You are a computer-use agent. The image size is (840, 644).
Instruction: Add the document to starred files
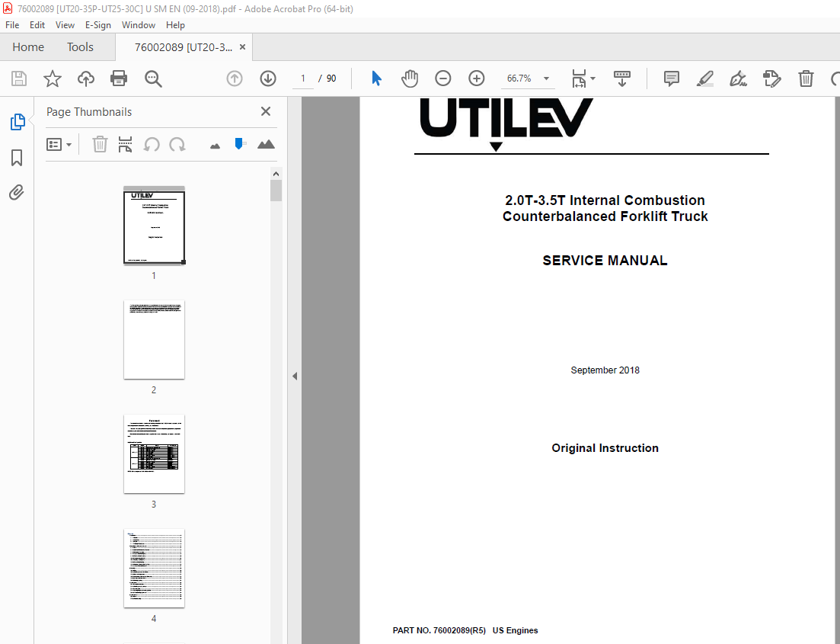point(53,78)
